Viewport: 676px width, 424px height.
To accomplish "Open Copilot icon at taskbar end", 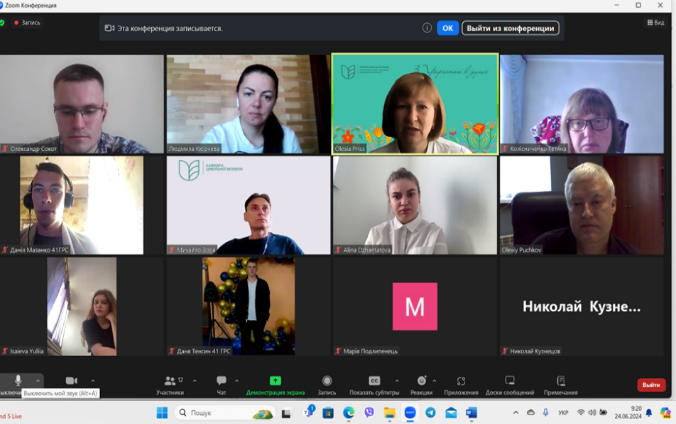I will click(665, 413).
